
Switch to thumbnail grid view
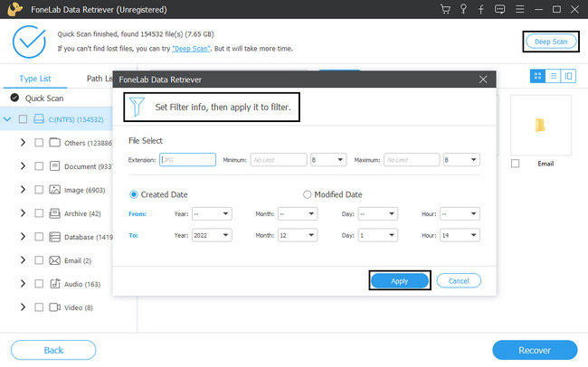[537, 76]
